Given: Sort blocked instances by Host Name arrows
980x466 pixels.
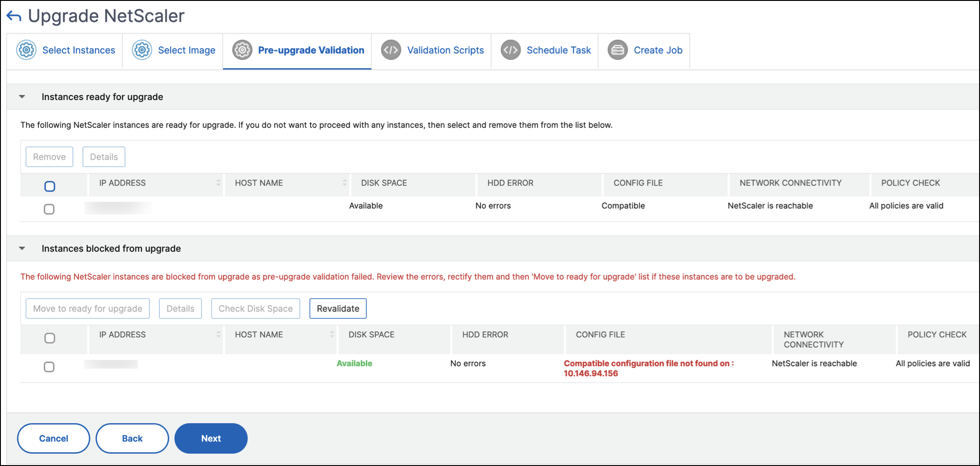Looking at the screenshot, I should pos(332,335).
